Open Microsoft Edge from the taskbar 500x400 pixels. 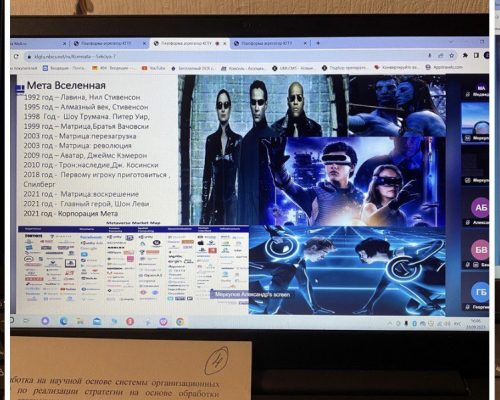(63, 321)
